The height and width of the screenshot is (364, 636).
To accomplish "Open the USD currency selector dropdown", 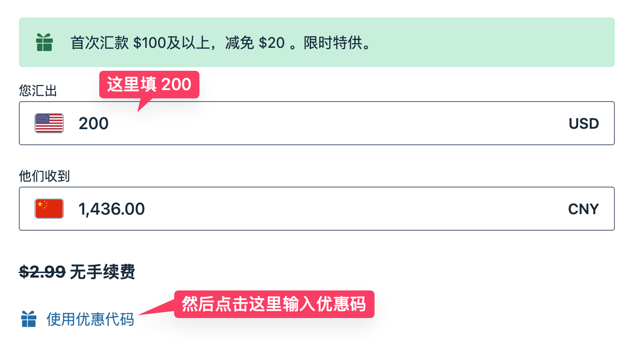I will (x=583, y=123).
